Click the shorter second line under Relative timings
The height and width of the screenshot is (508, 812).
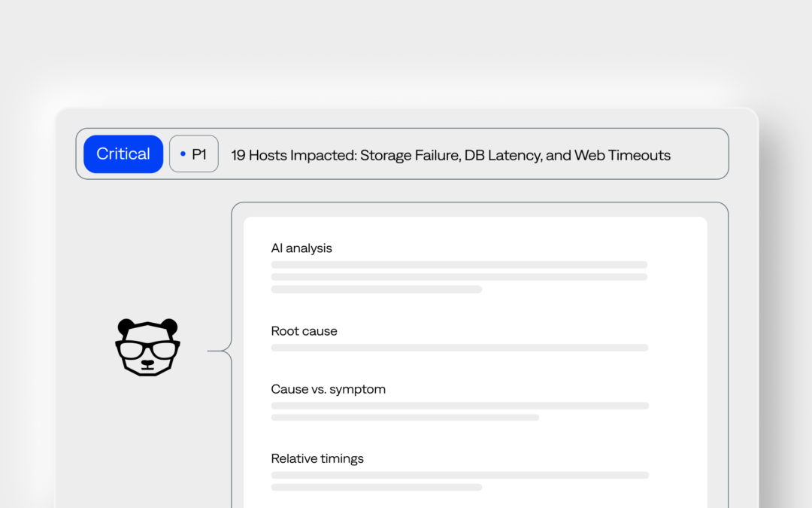click(x=377, y=487)
